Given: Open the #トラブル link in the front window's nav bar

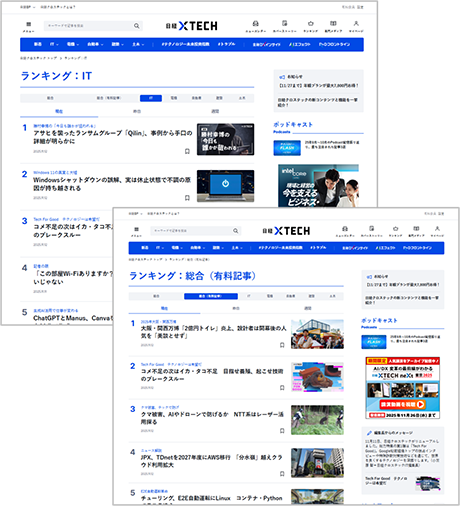Looking at the screenshot, I should [x=318, y=248].
